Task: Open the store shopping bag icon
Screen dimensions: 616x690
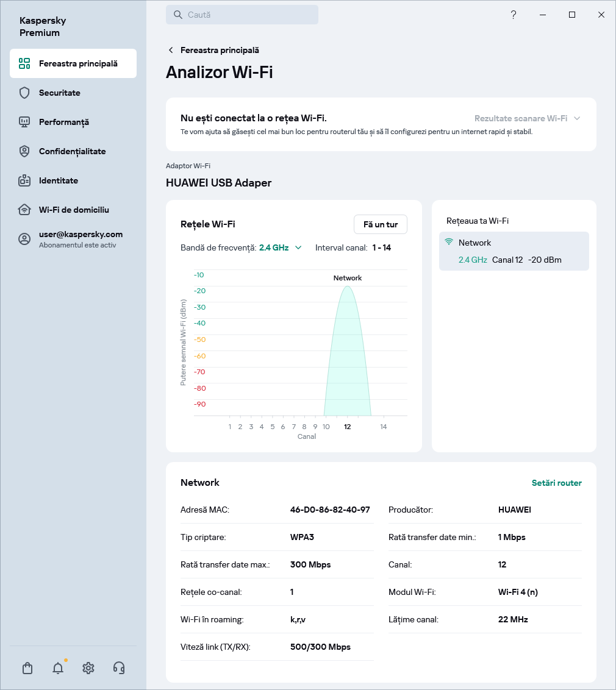Action: (x=27, y=668)
